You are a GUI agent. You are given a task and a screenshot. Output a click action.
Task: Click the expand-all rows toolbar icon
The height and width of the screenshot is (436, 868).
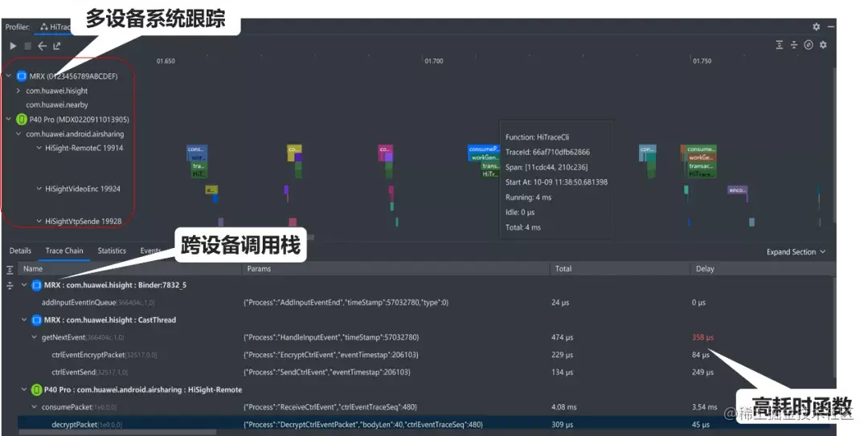[x=780, y=45]
